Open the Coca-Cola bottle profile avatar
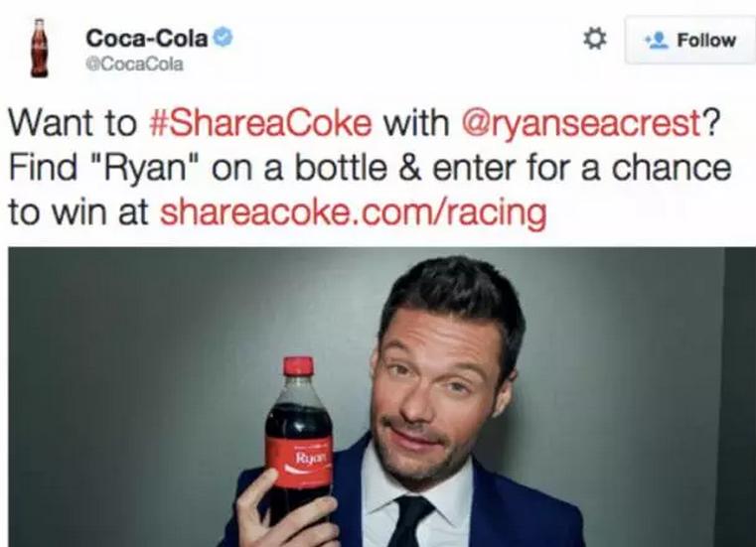This screenshot has height=547, width=756. click(40, 48)
